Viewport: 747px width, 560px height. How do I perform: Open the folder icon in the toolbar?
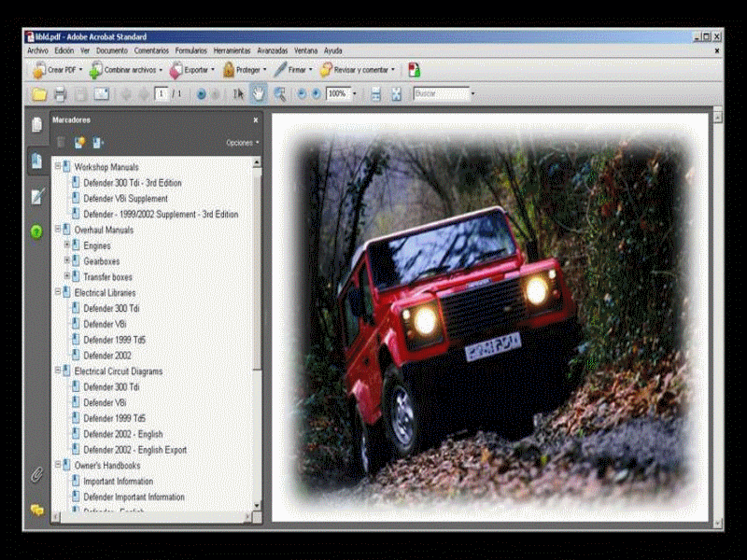point(39,94)
